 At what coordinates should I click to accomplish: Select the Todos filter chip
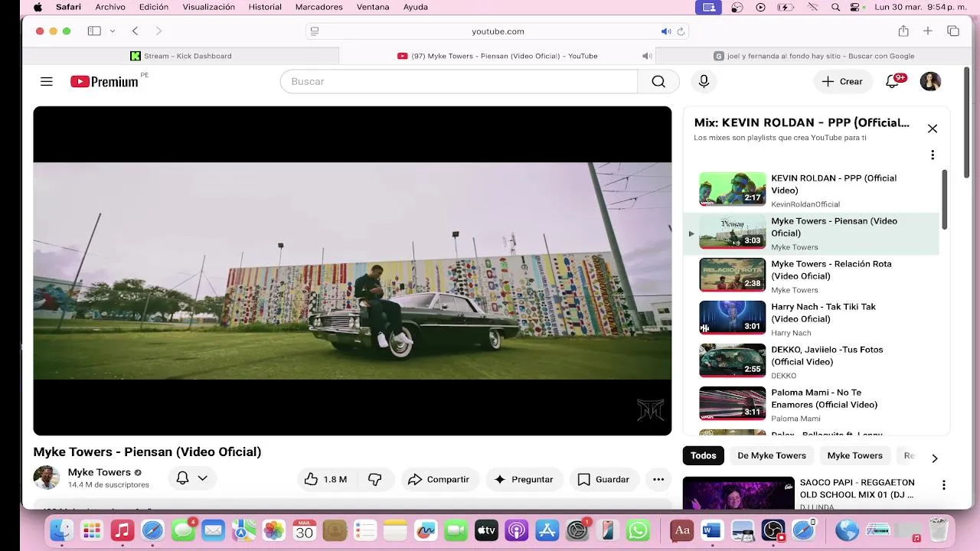pos(703,455)
